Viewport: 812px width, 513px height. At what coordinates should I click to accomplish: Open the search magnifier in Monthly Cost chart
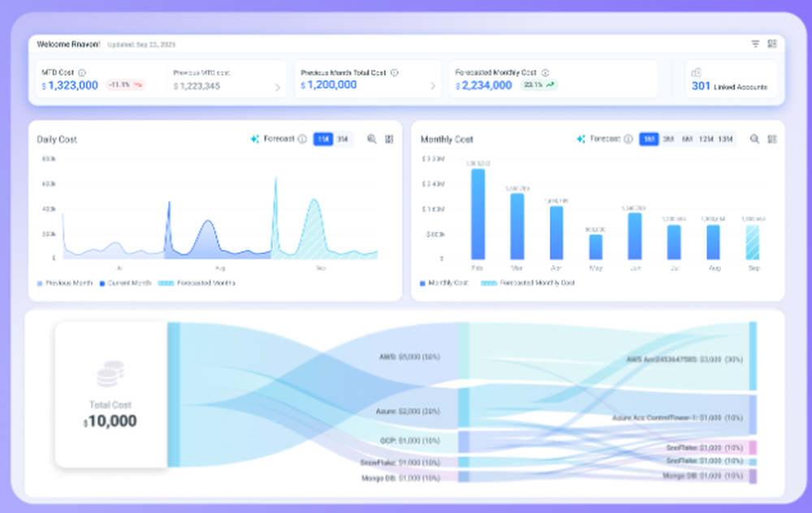coord(754,140)
